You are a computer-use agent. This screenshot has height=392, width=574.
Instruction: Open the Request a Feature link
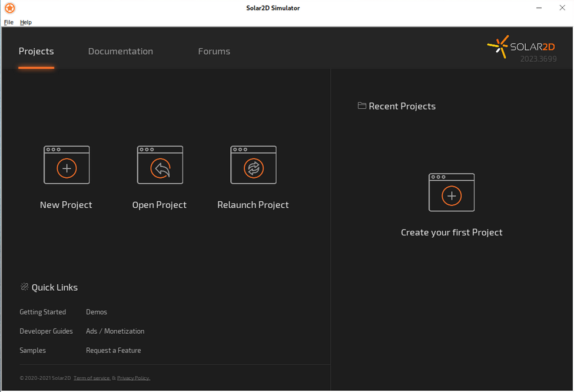tap(114, 350)
